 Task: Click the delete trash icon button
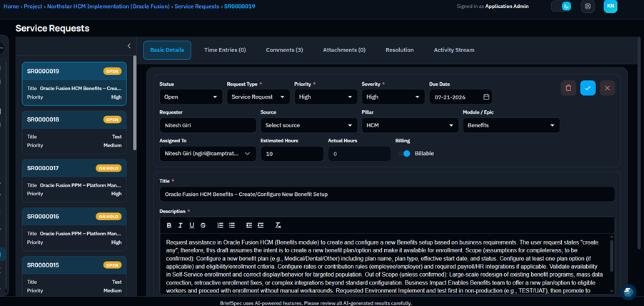(568, 88)
